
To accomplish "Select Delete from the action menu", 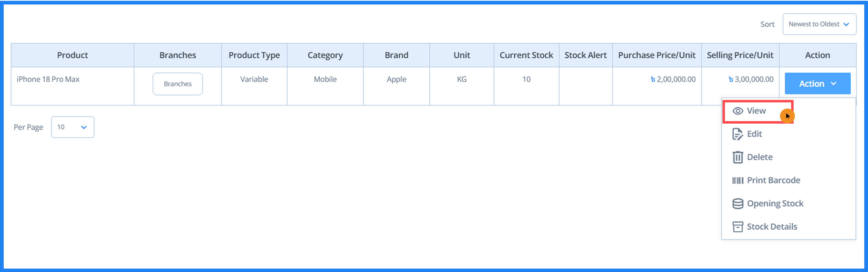I will (x=759, y=157).
